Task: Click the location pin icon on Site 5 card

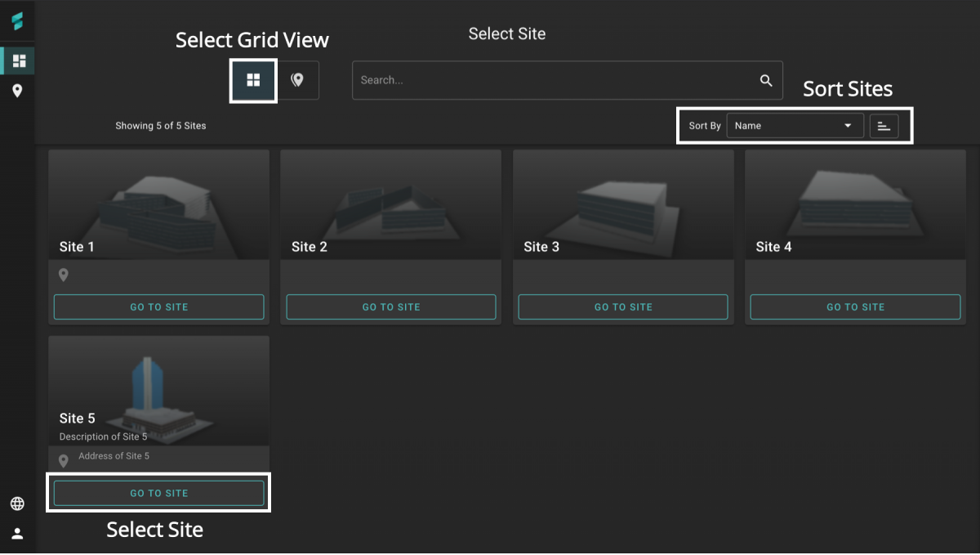Action: pos(63,460)
